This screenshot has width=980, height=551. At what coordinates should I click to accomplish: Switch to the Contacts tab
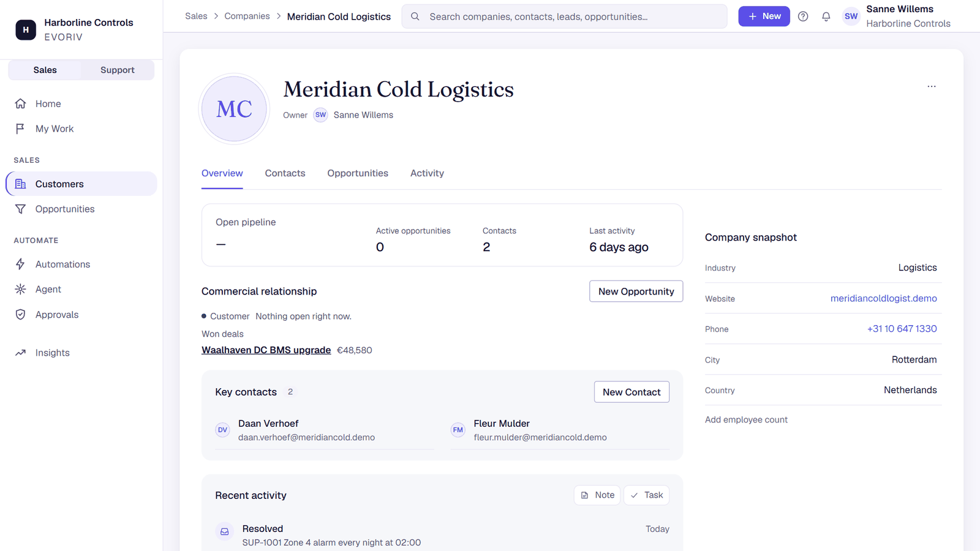285,173
